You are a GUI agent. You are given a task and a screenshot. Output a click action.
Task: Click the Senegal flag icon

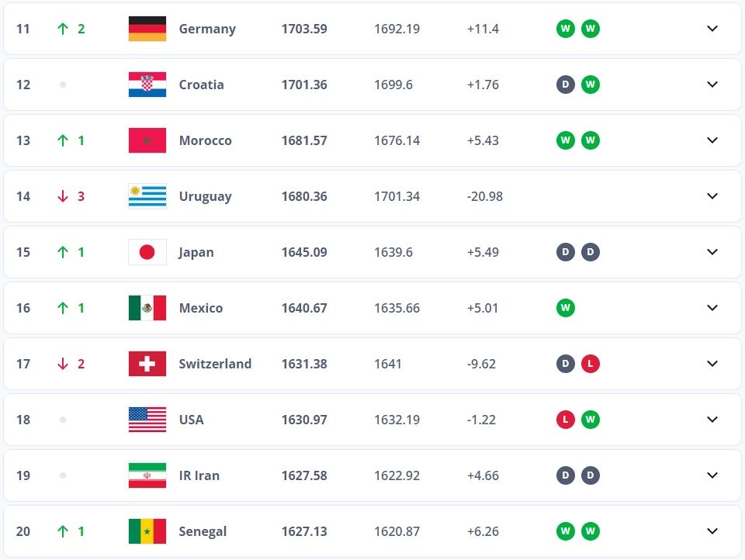(147, 531)
